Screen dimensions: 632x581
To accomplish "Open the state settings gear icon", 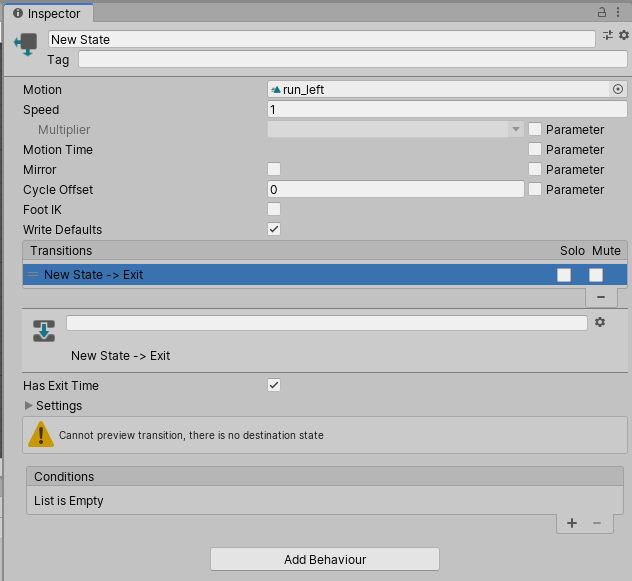I will [x=623, y=36].
